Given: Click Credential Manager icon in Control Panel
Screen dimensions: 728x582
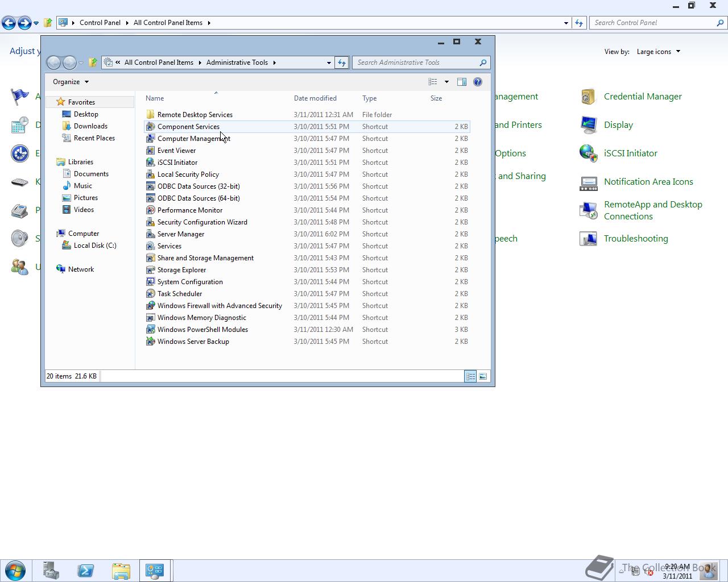Looking at the screenshot, I should coord(588,97).
